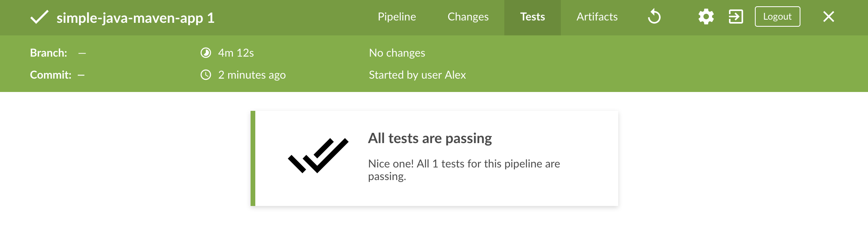Click the Commit label
Screen dimensions: 868x250
coord(51,75)
